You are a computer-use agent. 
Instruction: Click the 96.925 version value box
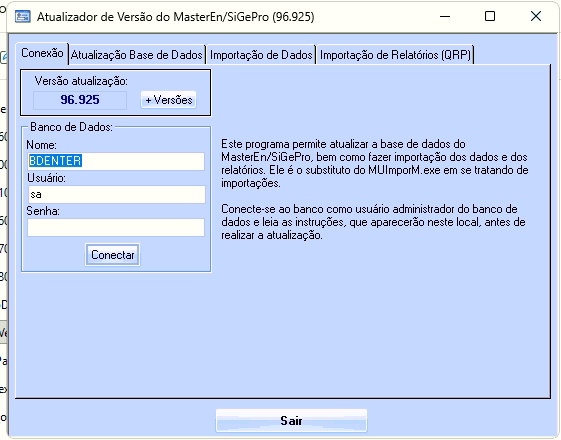pos(80,100)
